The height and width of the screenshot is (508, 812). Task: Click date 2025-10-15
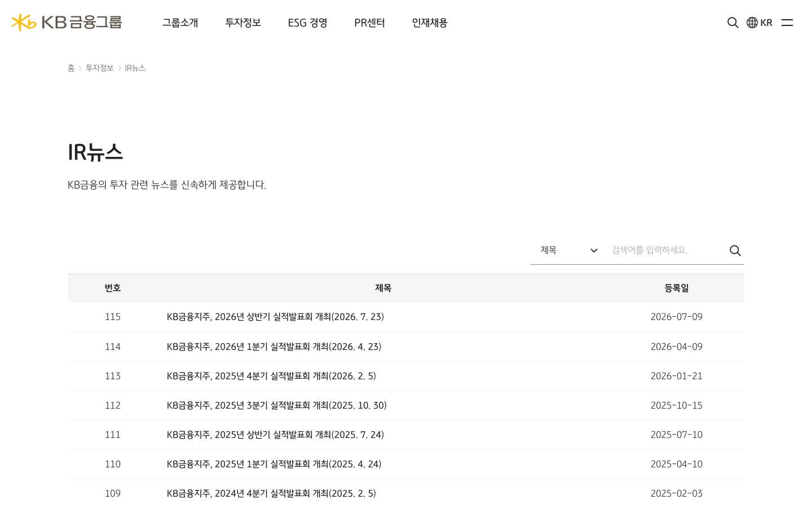click(677, 405)
